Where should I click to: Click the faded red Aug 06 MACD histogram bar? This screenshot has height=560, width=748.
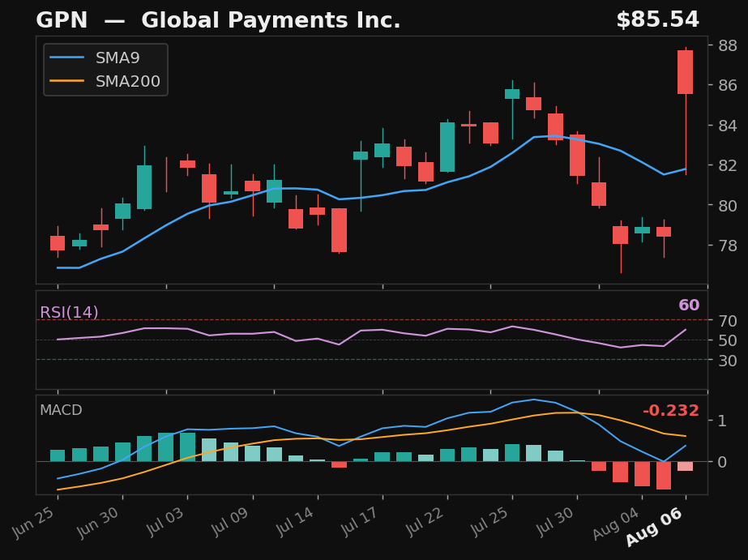point(686,467)
